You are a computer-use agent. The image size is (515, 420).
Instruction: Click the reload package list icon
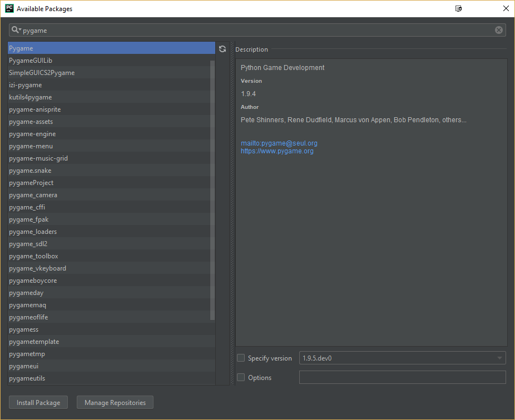point(222,49)
